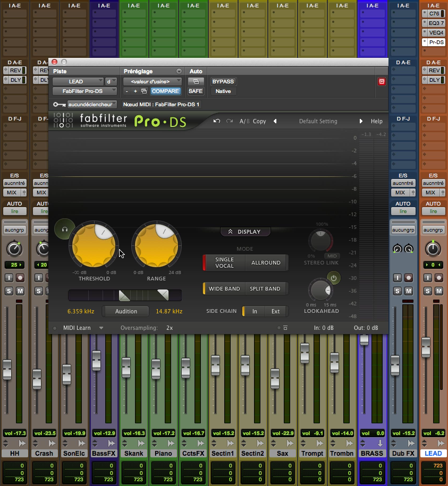This screenshot has width=448, height=486.
Task: Open the insert position d dropdown
Action: point(111,81)
